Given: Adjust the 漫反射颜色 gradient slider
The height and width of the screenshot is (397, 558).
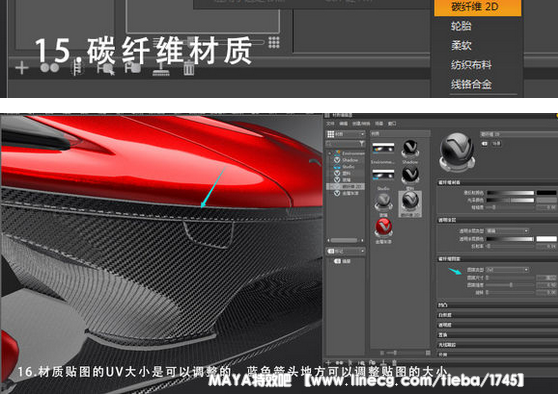Looking at the screenshot, I should click(x=510, y=193).
